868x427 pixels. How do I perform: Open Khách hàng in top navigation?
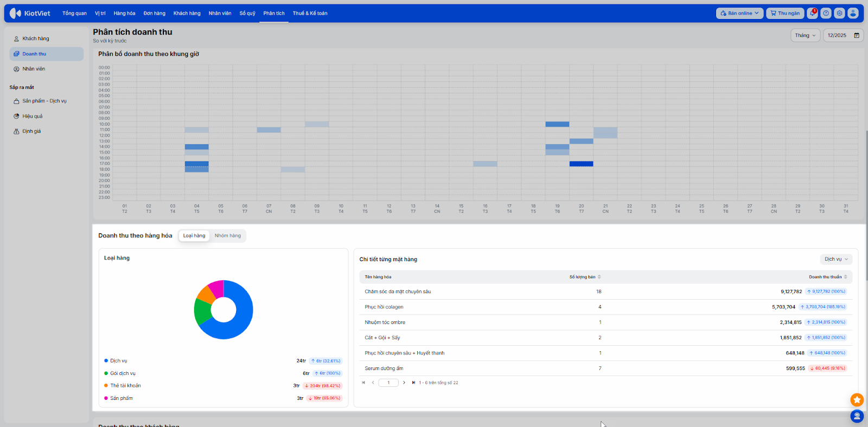(x=187, y=13)
